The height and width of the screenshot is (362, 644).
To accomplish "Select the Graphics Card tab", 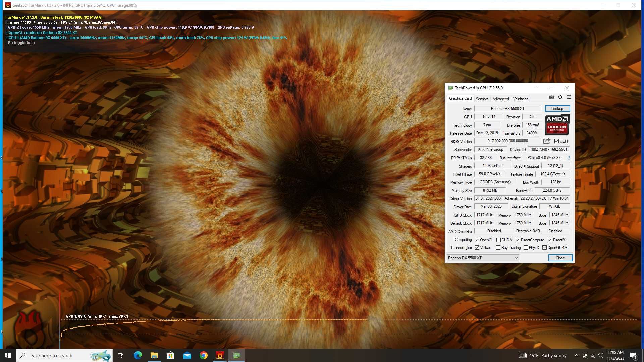I will pyautogui.click(x=460, y=98).
